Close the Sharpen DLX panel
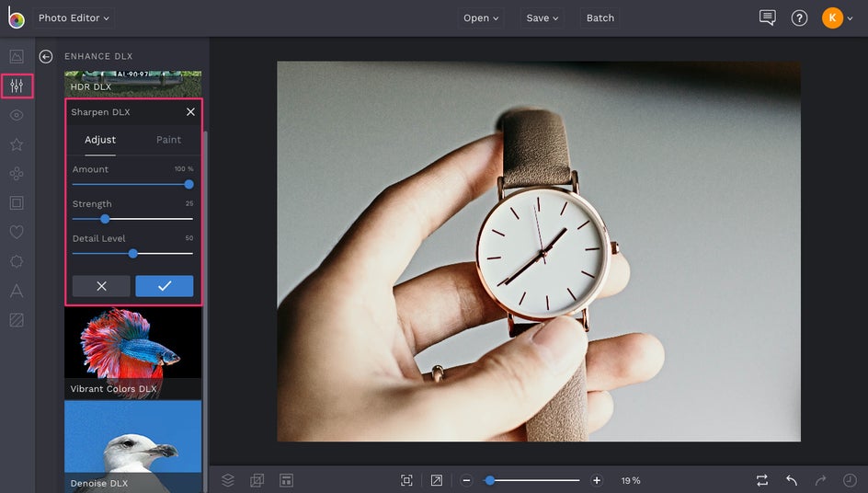Viewport: 868px width, 493px height. [190, 112]
